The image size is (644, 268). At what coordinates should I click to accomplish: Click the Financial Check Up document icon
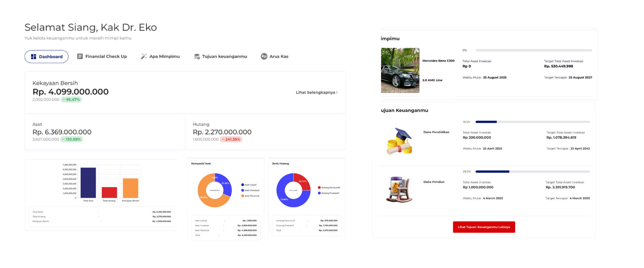pyautogui.click(x=80, y=56)
